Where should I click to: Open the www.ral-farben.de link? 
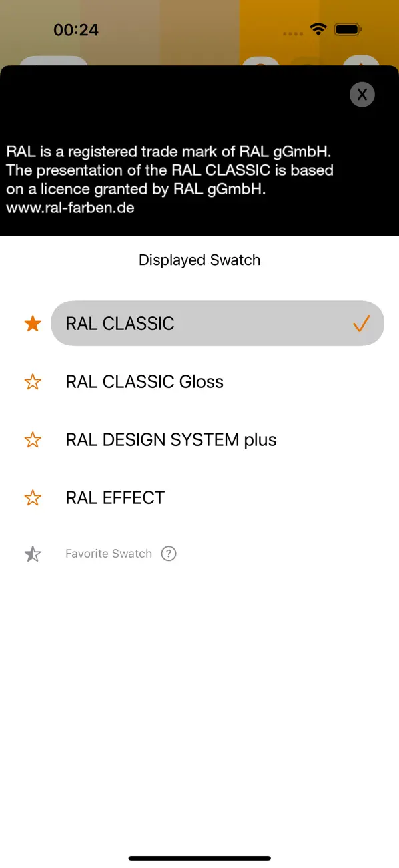point(70,208)
